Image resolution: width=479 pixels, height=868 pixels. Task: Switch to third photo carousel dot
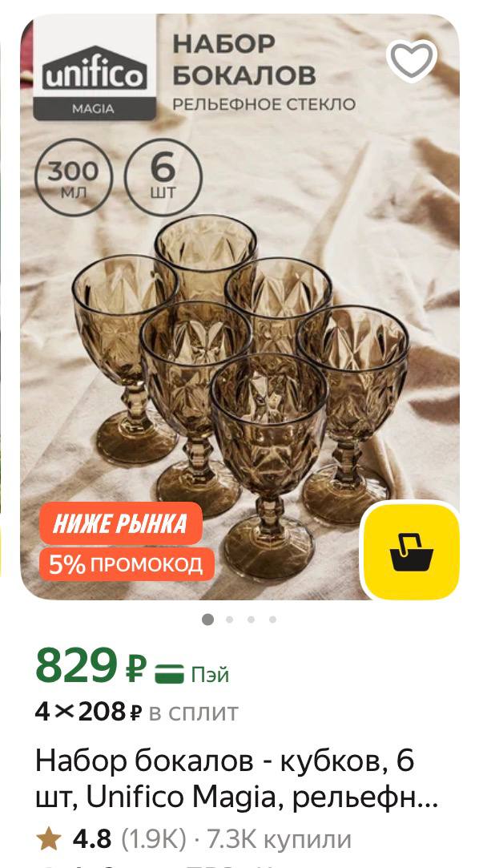pyautogui.click(x=252, y=620)
